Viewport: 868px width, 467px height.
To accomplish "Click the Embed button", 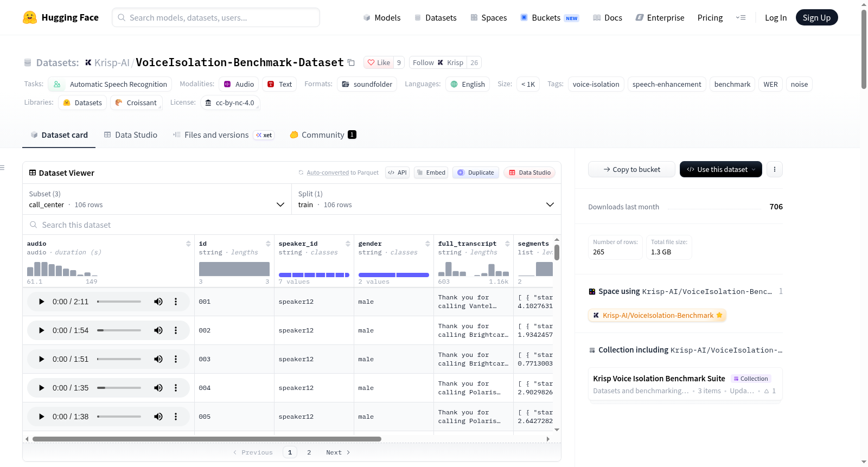I will click(431, 172).
